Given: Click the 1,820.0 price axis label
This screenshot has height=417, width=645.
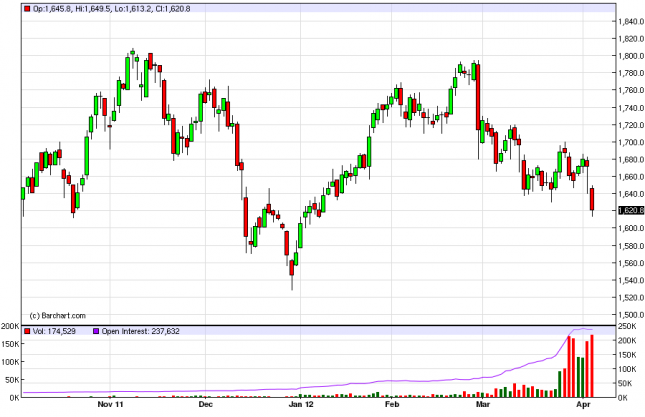Looking at the screenshot, I should (x=631, y=39).
